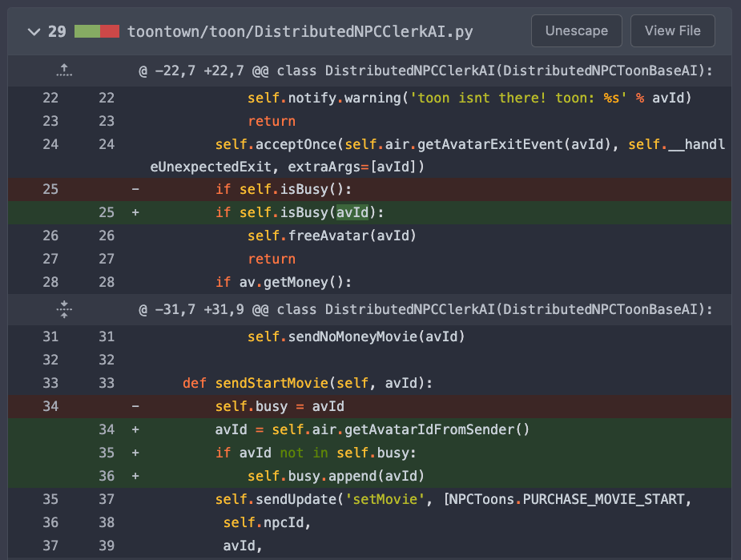Image resolution: width=741 pixels, height=560 pixels.
Task: Collapse the DistributedNPCClerkAI.py file diff
Action: coord(34,32)
